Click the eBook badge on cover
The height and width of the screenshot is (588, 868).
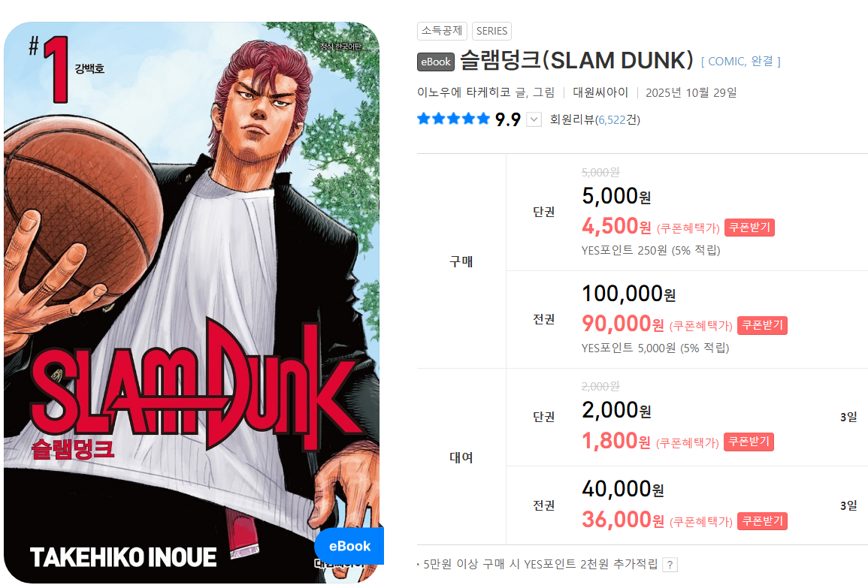(349, 546)
